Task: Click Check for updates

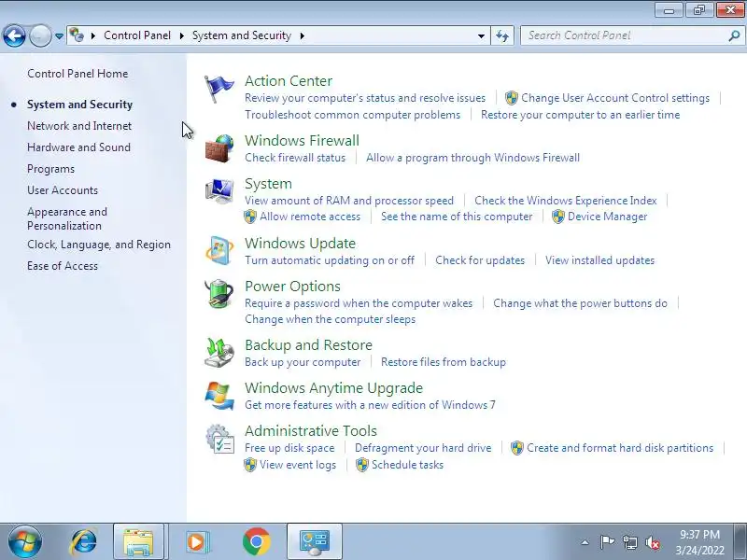Action: point(480,260)
